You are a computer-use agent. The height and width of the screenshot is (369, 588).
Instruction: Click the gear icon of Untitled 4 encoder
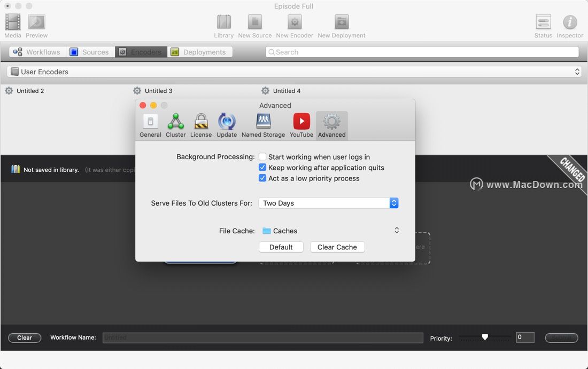pos(266,91)
